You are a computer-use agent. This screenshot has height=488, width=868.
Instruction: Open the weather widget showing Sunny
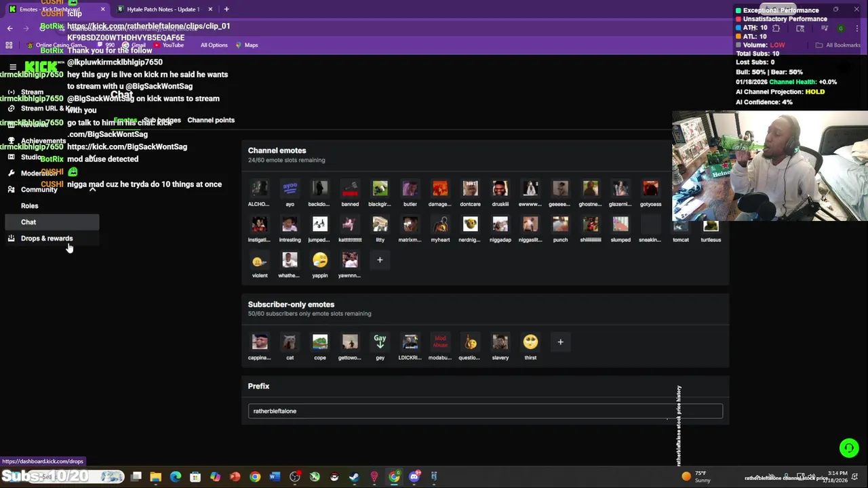coord(696,476)
